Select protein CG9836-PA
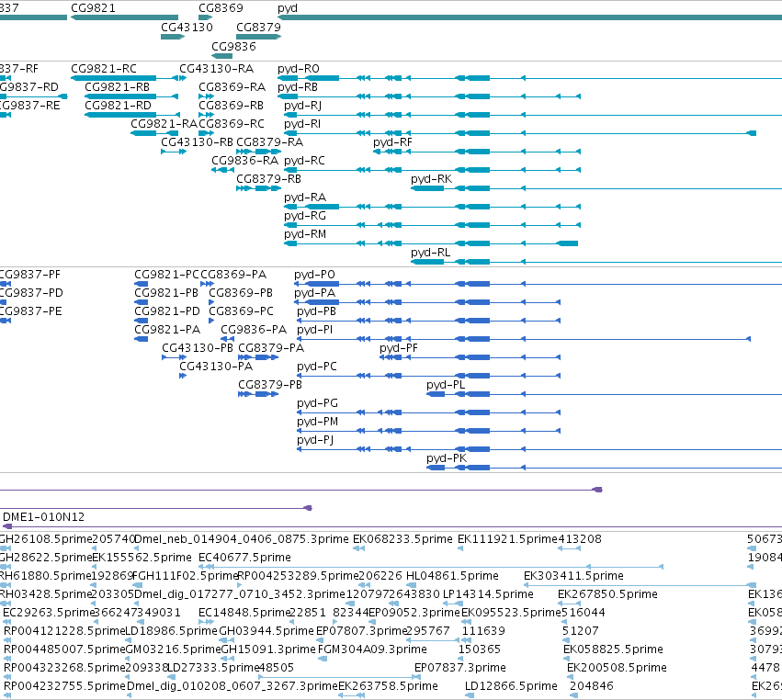 tap(254, 330)
